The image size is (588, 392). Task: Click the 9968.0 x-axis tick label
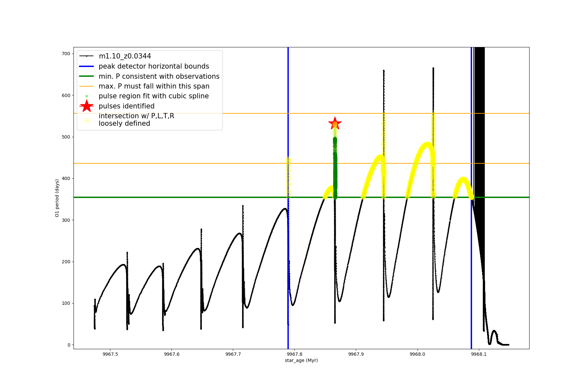(x=417, y=354)
